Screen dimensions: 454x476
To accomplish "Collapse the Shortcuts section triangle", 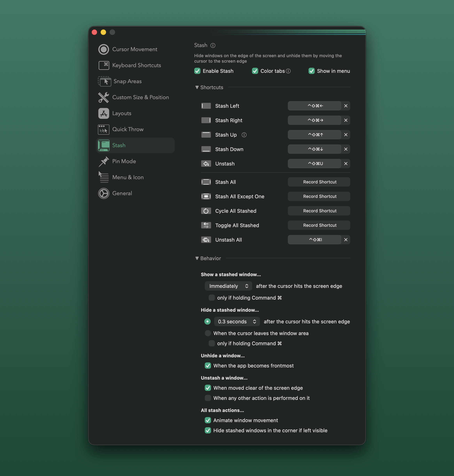I will point(197,87).
